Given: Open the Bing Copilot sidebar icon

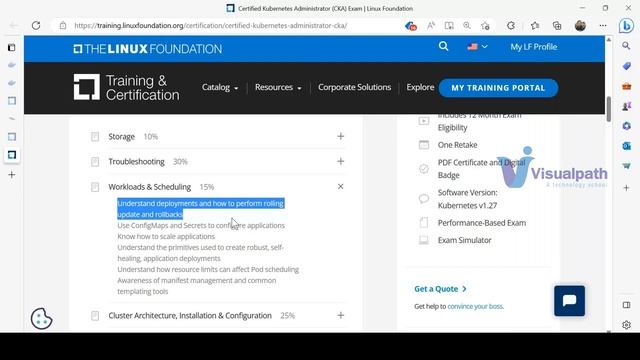Looking at the screenshot, I should [x=626, y=26].
